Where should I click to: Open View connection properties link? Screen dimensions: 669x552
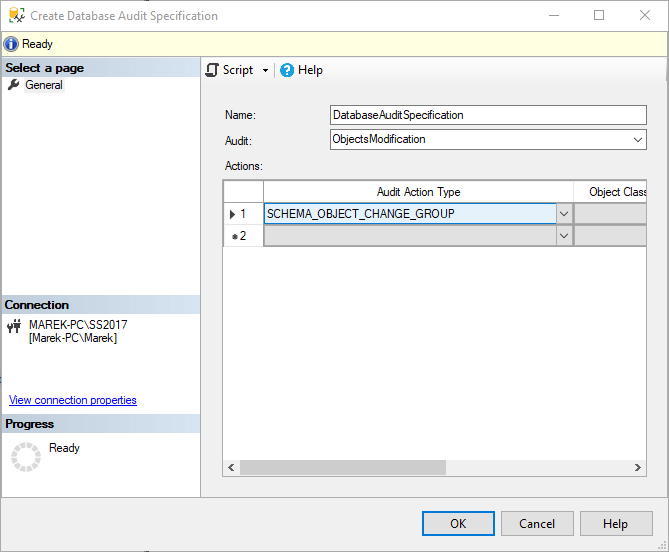pyautogui.click(x=73, y=400)
